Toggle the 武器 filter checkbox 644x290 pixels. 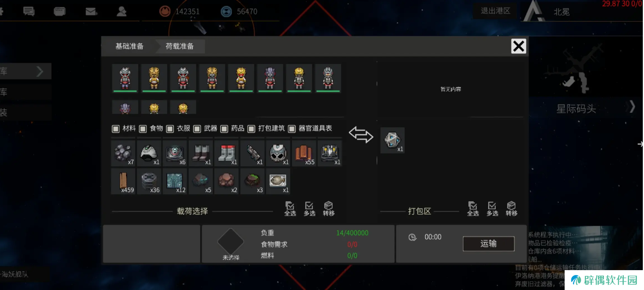pos(197,129)
